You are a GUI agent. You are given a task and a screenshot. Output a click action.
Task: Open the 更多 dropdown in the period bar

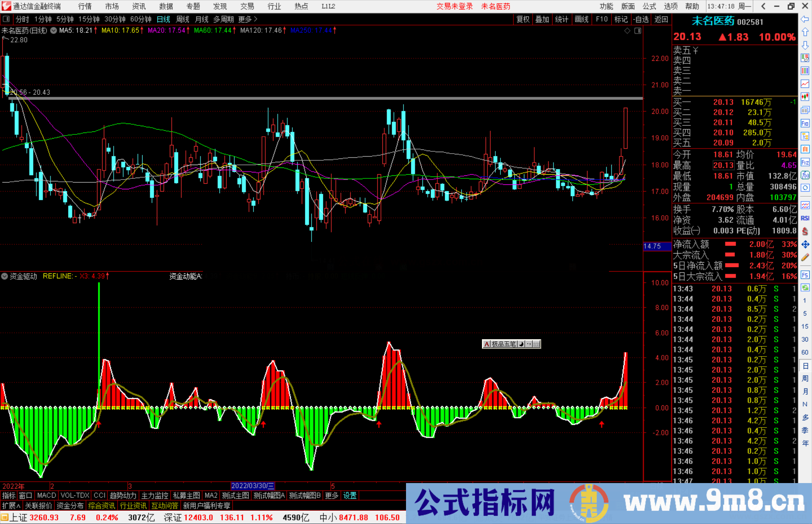(245, 19)
